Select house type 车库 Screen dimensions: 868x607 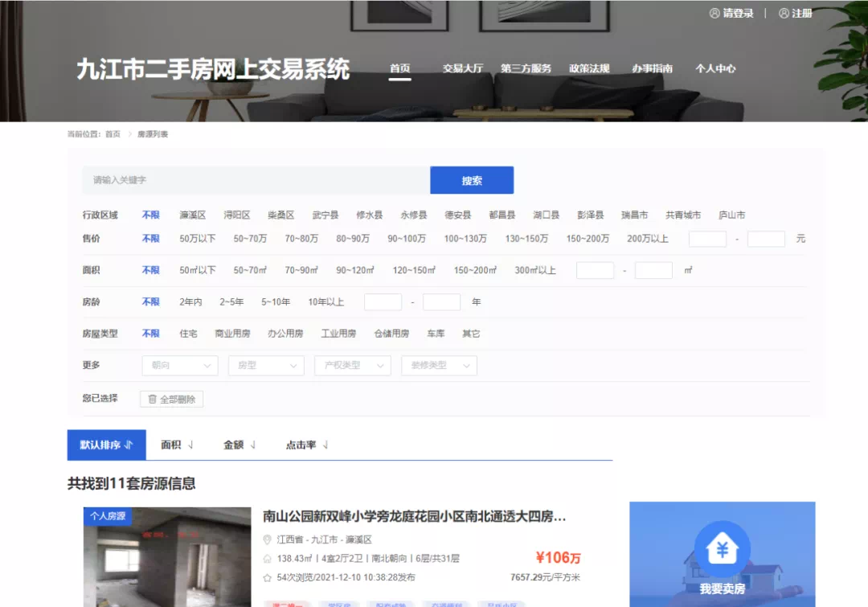point(436,334)
